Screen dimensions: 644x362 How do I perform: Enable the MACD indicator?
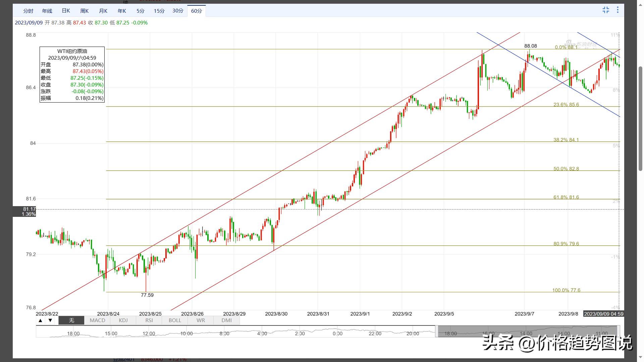pyautogui.click(x=97, y=320)
